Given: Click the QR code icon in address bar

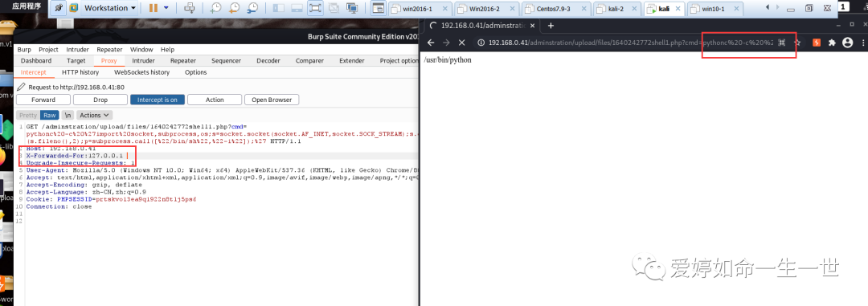Looking at the screenshot, I should click(x=782, y=43).
